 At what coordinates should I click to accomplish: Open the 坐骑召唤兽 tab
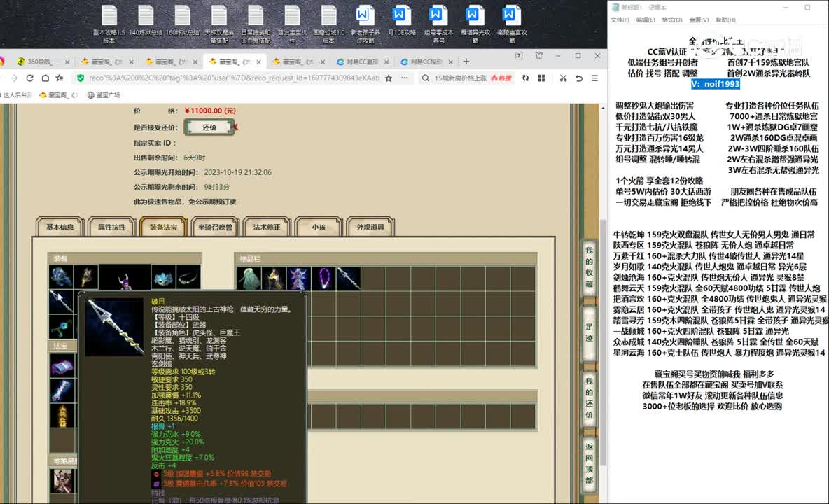(215, 227)
